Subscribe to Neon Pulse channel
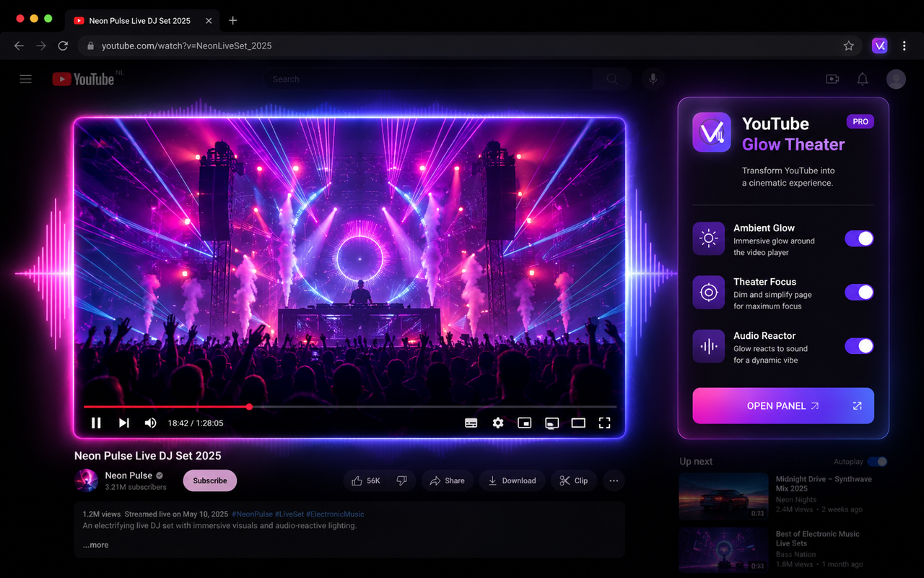Screen dimensions: 924x578 pyautogui.click(x=210, y=480)
